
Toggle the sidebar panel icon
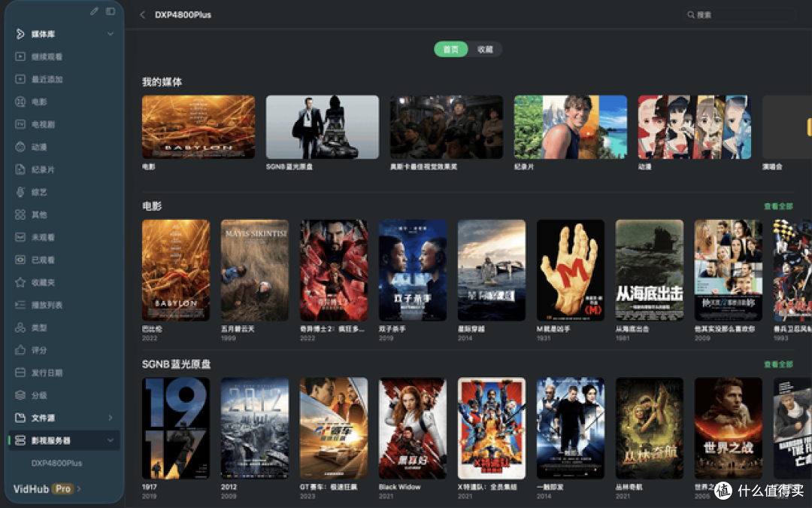(x=111, y=11)
